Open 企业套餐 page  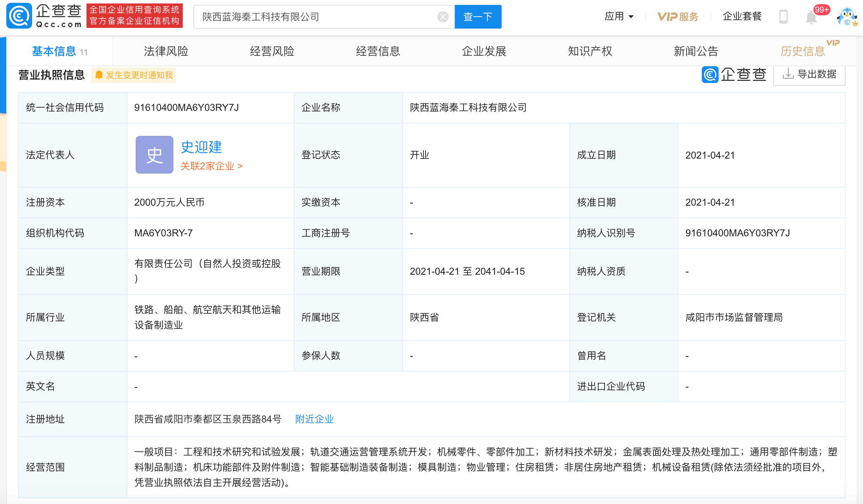click(x=742, y=16)
